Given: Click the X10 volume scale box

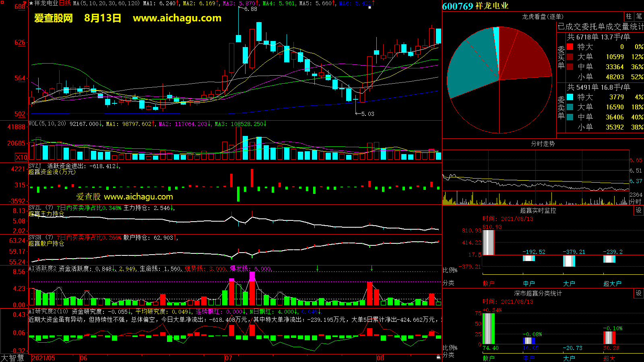Looking at the screenshot, I should tap(21, 157).
